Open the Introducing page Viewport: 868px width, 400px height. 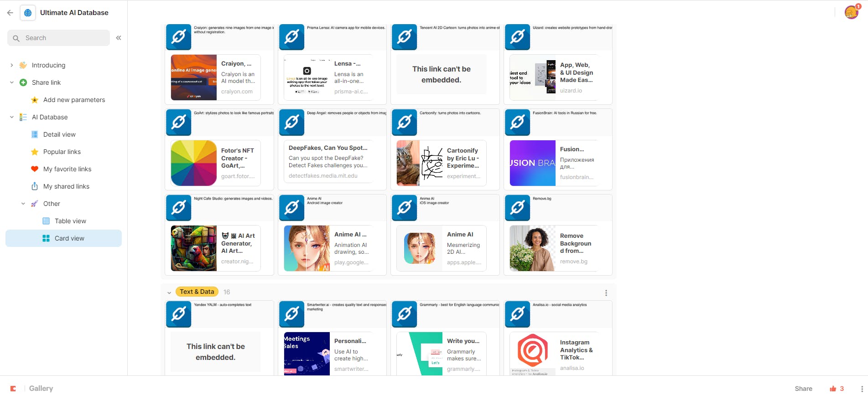[48, 65]
